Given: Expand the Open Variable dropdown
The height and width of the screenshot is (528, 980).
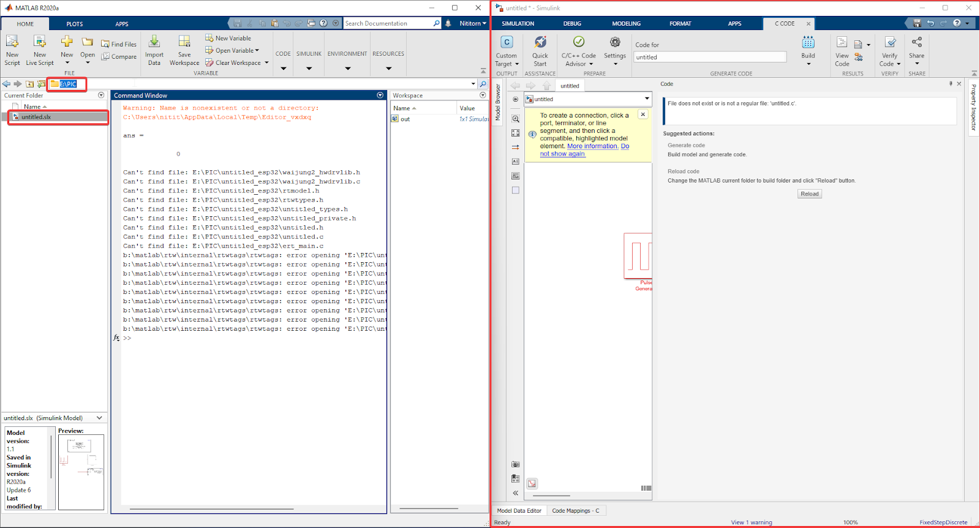Looking at the screenshot, I should [x=257, y=50].
